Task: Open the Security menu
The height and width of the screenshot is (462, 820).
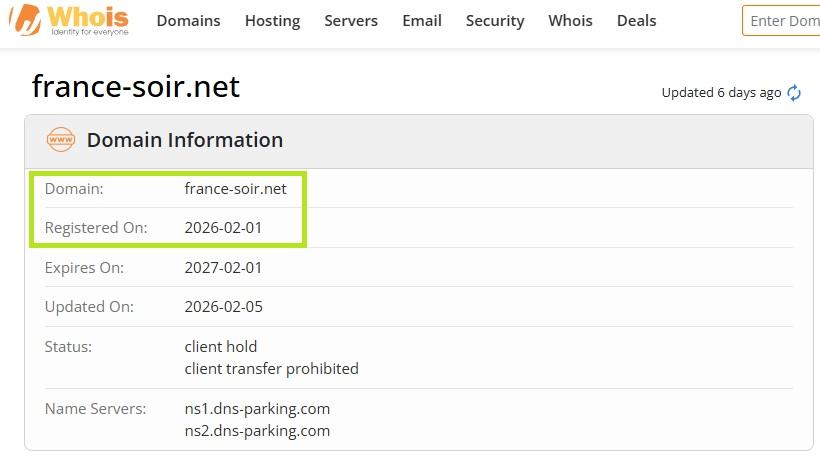Action: pos(495,21)
